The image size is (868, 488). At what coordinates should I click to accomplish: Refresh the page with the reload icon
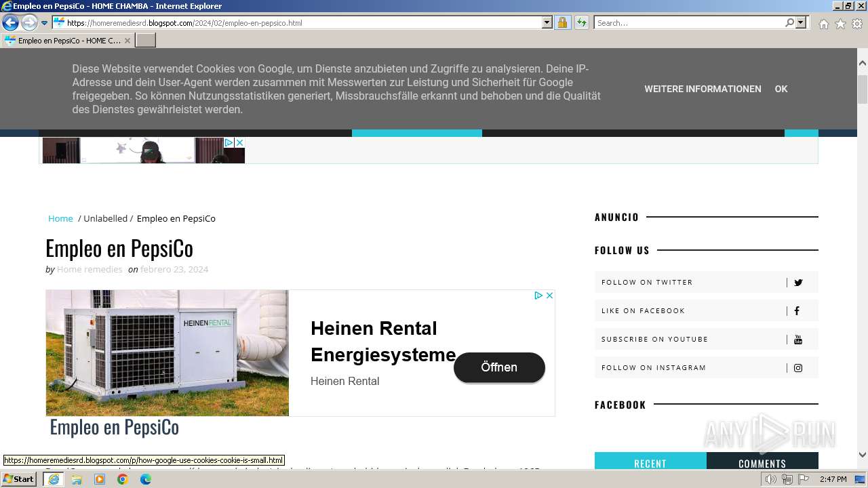click(x=582, y=22)
